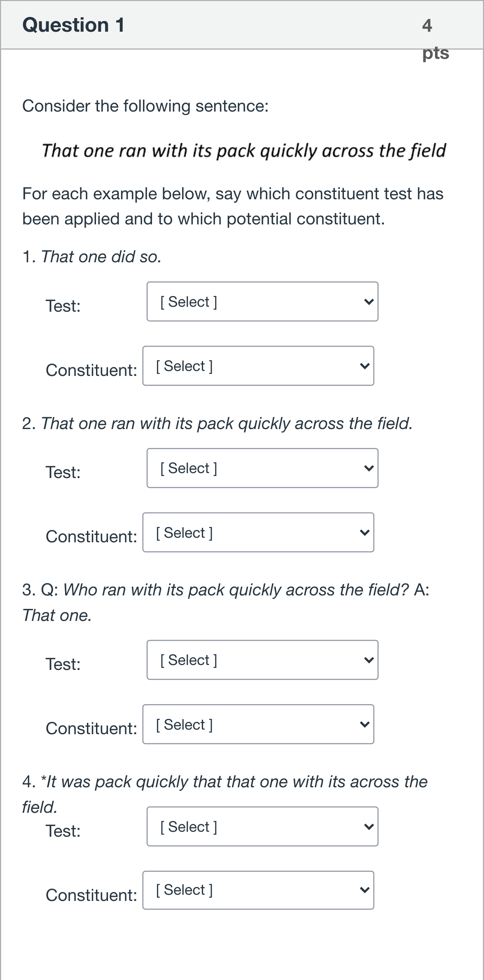Click the "Constituent:" label under example 4
The height and width of the screenshot is (980, 484).
91,895
